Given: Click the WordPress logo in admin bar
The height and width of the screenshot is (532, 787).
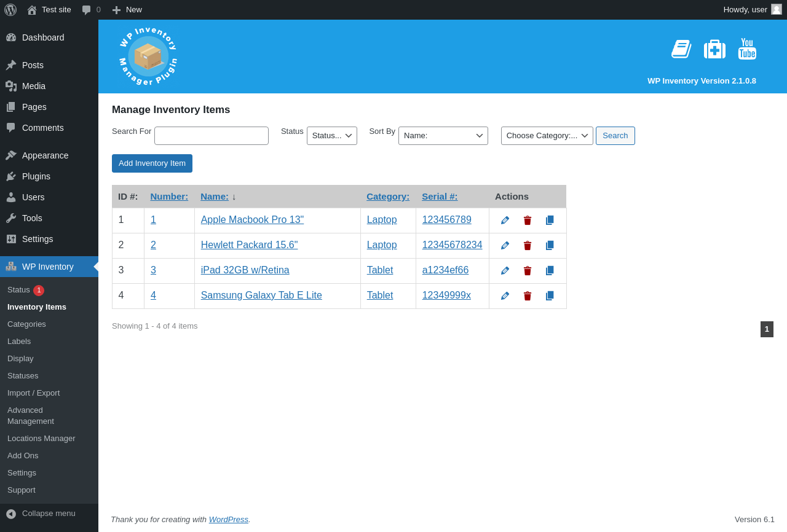Looking at the screenshot, I should tap(10, 10).
